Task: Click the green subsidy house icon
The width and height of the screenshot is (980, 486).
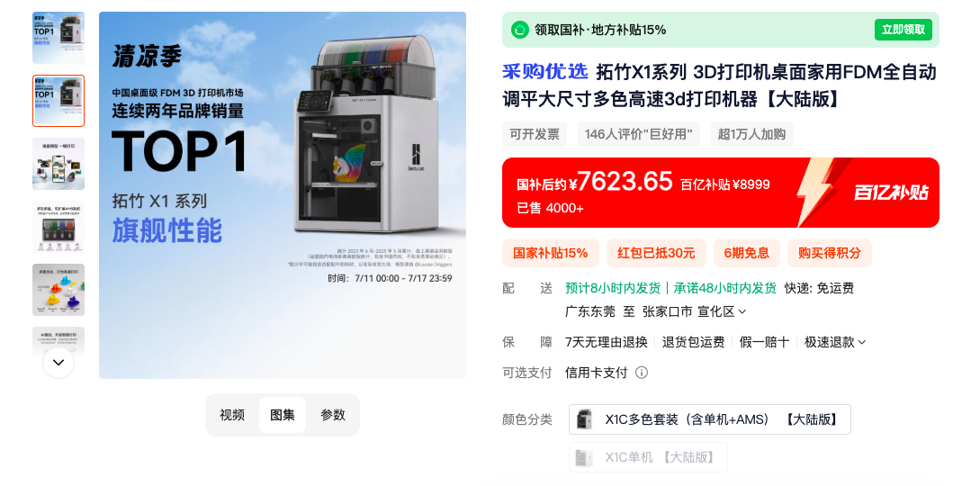Action: [520, 30]
